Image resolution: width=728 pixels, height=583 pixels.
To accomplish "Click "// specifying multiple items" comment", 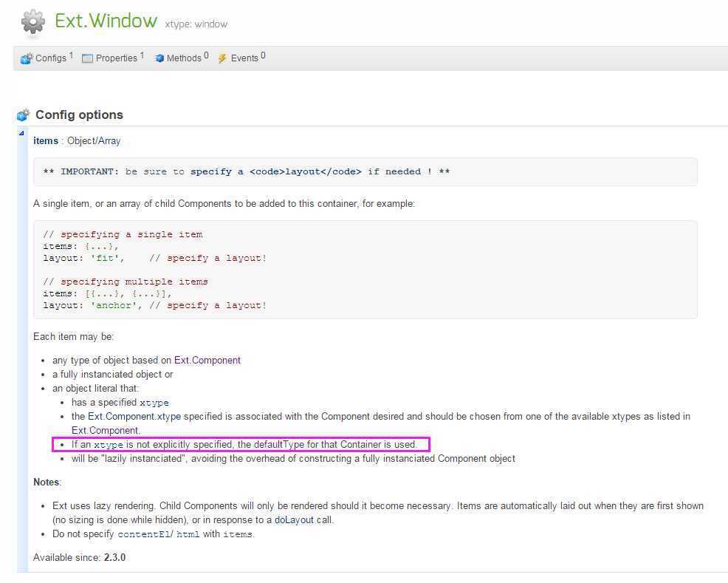I will click(x=126, y=282).
